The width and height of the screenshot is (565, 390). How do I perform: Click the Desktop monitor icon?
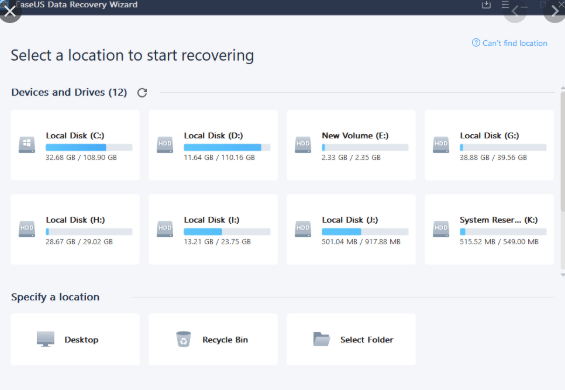point(46,339)
